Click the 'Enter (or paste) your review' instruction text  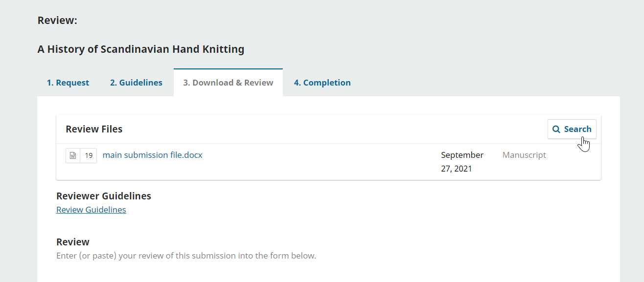tap(186, 256)
